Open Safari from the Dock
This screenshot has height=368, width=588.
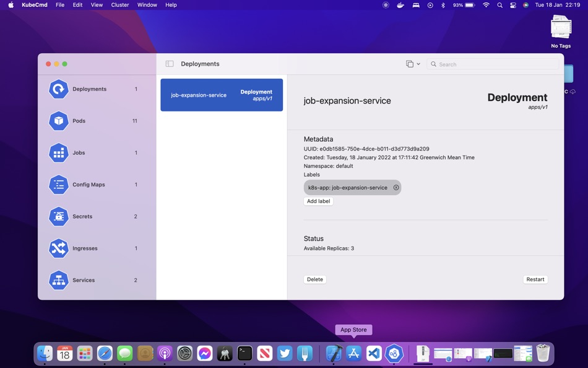click(105, 353)
